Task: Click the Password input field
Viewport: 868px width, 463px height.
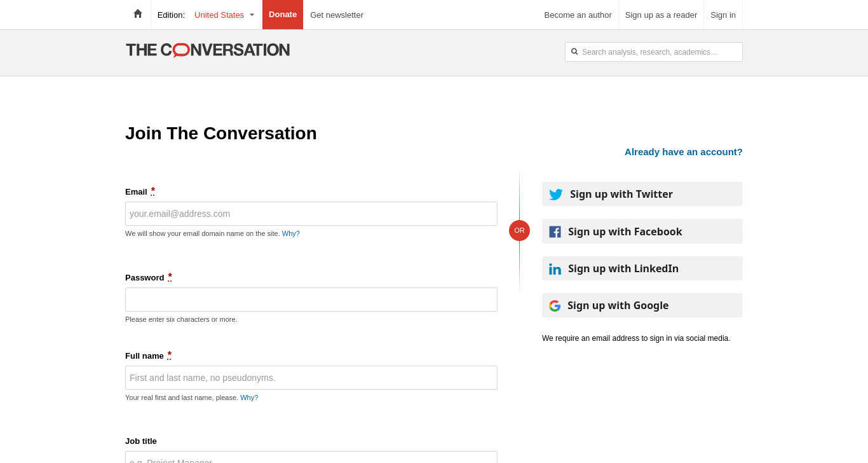Action: pos(311,300)
